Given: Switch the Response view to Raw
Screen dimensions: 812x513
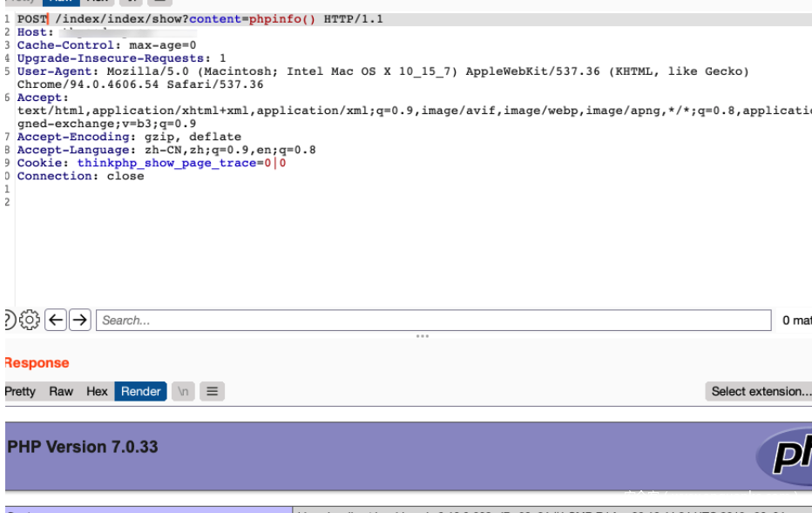Looking at the screenshot, I should (x=61, y=391).
